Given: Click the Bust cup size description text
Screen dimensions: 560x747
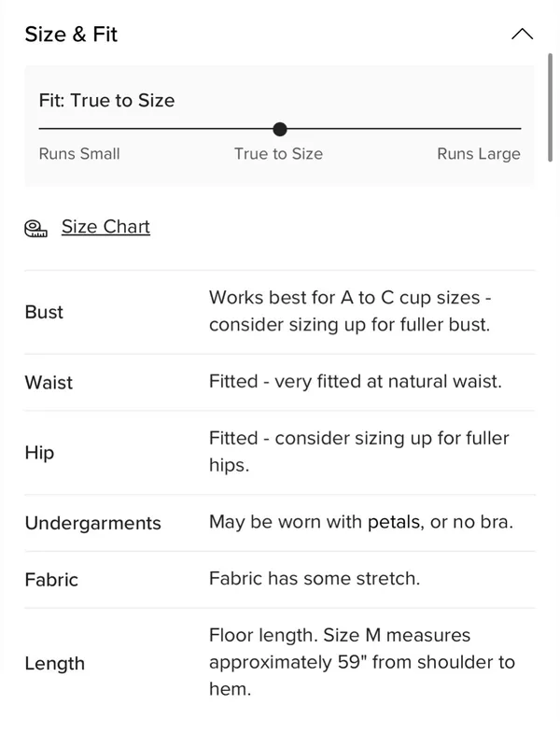Looking at the screenshot, I should click(x=350, y=311).
